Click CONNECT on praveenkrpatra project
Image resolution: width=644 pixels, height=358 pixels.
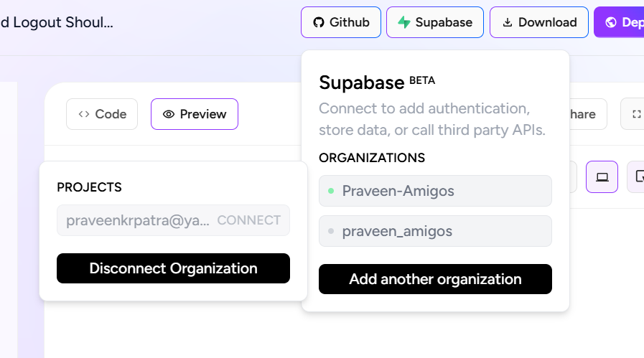pos(248,220)
